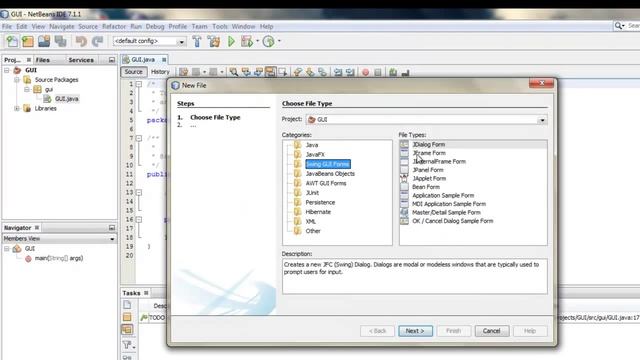Click the JDialog Form file type
This screenshot has width=640, height=360.
point(429,144)
